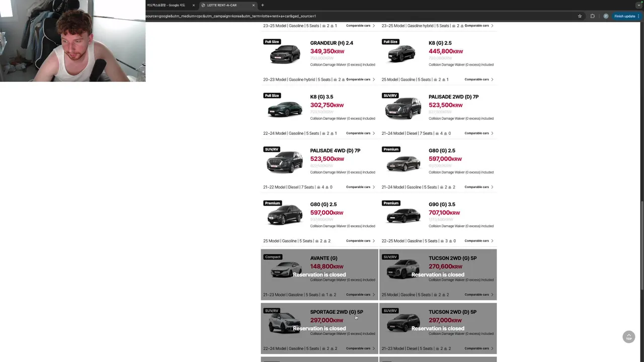The height and width of the screenshot is (362, 644).
Task: Expand Comparable cars for G90 (G) 3.5
Action: [479, 241]
